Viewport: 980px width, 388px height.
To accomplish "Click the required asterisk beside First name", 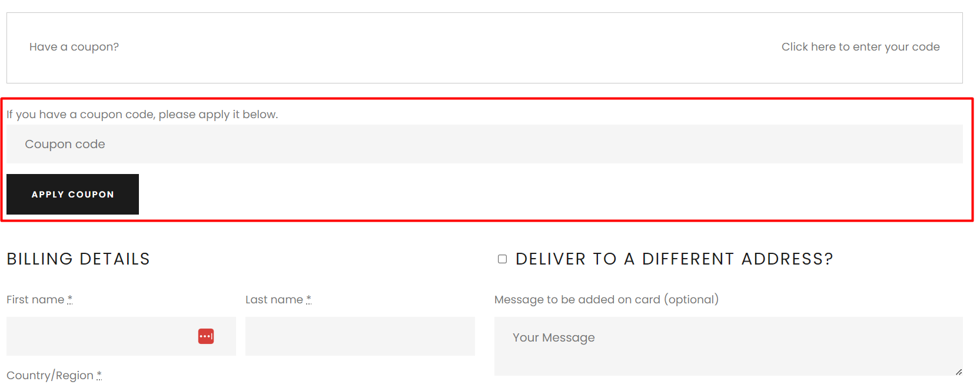I will [70, 299].
